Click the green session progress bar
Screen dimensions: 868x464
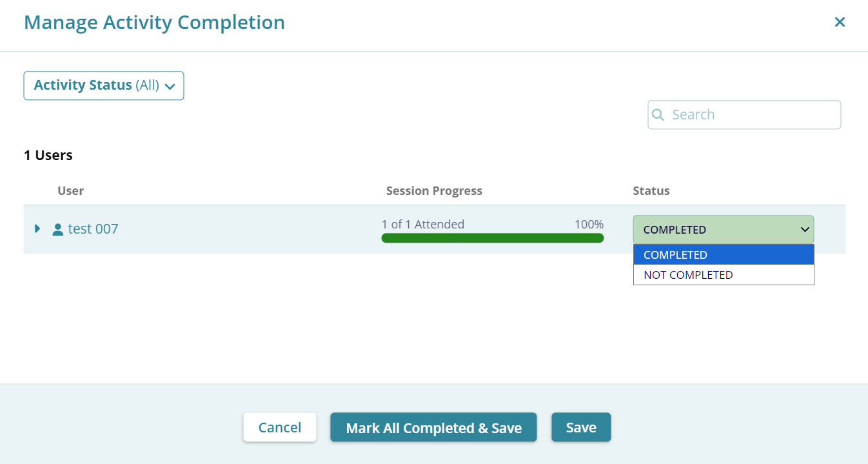click(x=492, y=238)
